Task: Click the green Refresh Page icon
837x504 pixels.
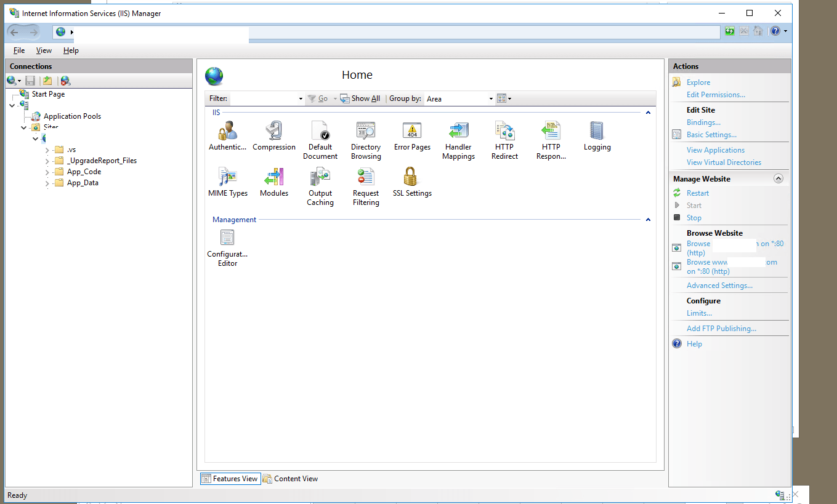Action: (730, 31)
